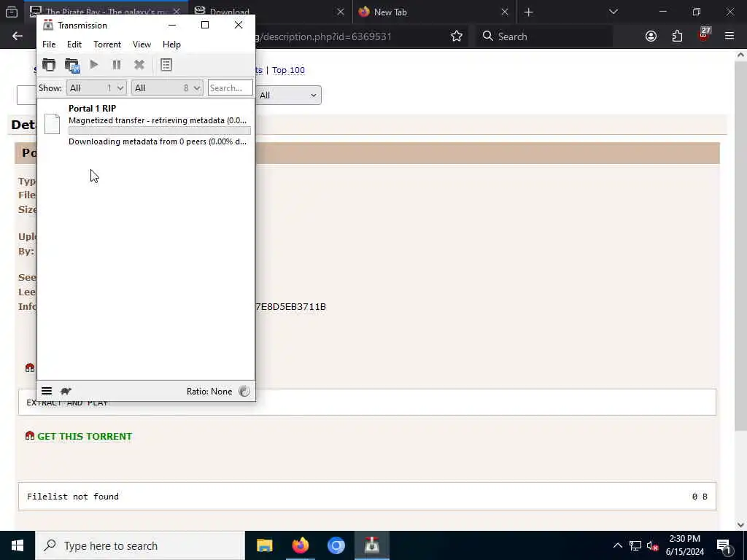Viewport: 747px width, 560px height.
Task: Open the Help menu in Transmission
Action: [171, 44]
